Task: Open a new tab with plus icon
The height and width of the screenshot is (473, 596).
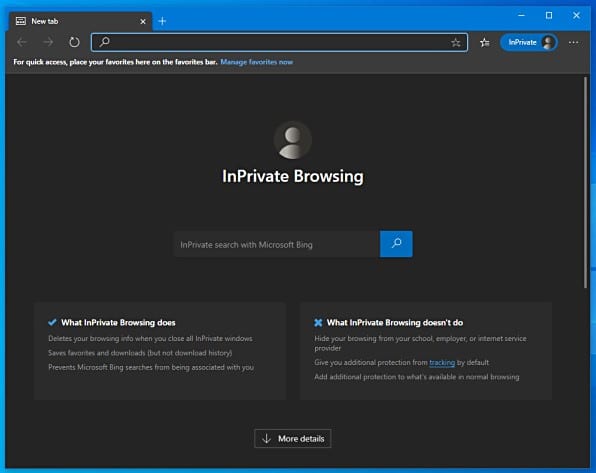Action: tap(162, 21)
